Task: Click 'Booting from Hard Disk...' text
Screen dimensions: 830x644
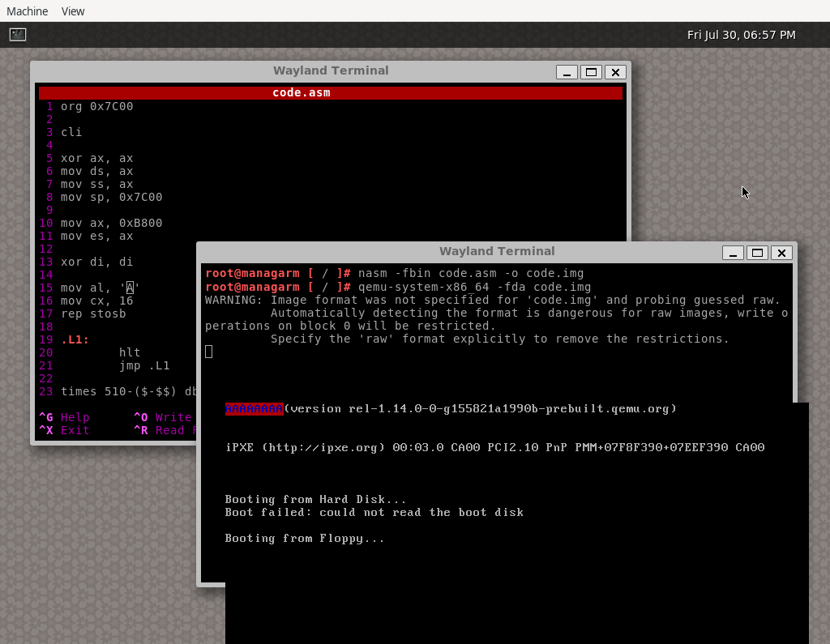Action: coord(315,500)
